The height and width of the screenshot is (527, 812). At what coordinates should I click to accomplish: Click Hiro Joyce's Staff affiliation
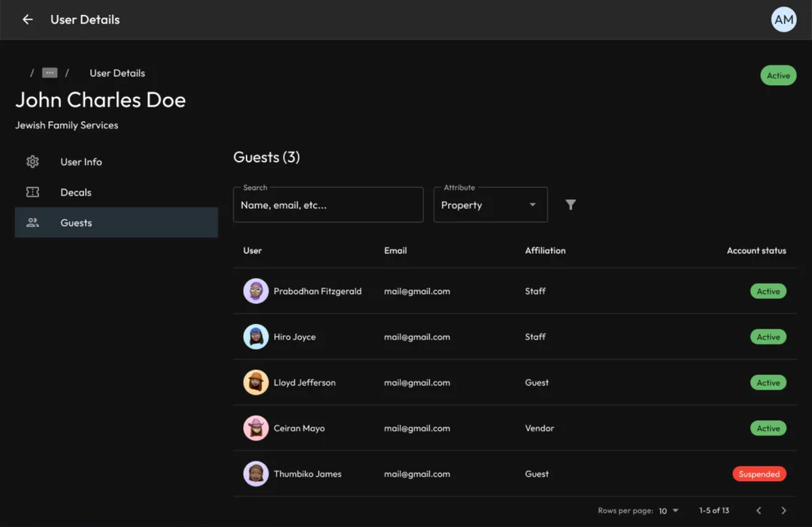[535, 337]
